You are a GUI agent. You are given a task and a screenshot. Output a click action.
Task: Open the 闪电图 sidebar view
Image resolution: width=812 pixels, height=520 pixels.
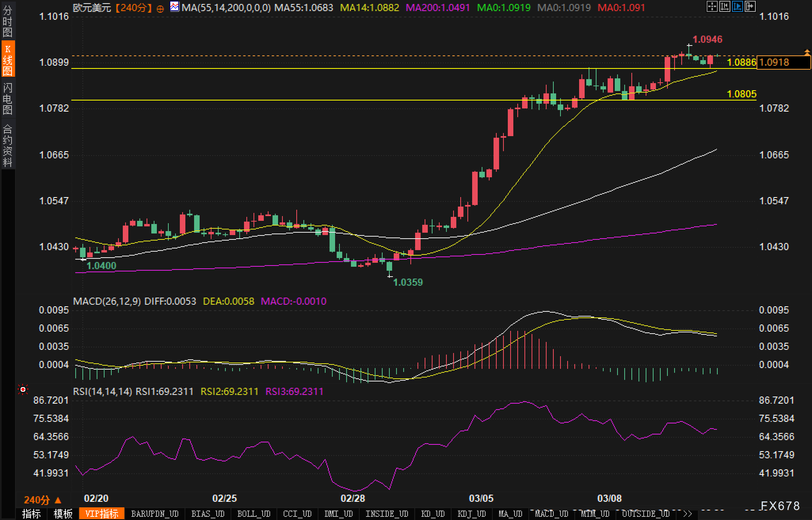point(8,99)
